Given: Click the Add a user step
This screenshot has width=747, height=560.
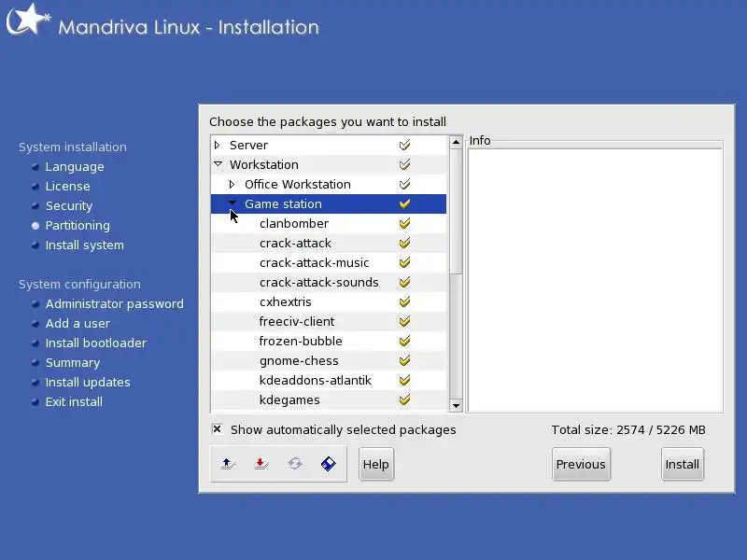Looking at the screenshot, I should [78, 323].
